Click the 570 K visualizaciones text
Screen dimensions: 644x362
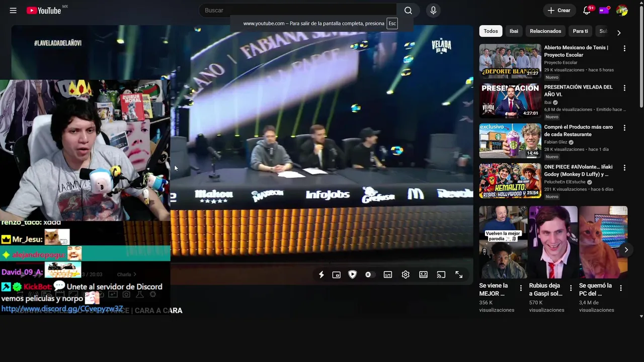[546, 306]
